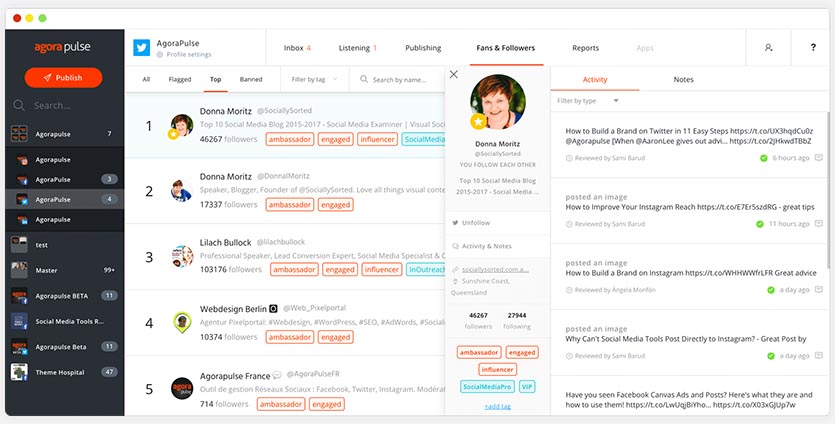Open the Filter by tag dropdown
The height and width of the screenshot is (424, 835).
(x=314, y=79)
